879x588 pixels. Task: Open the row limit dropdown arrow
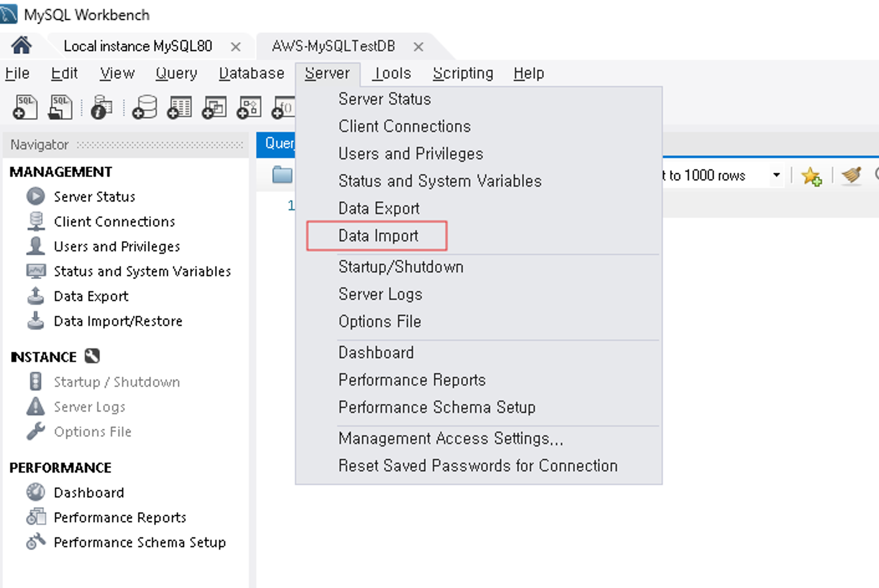click(777, 175)
